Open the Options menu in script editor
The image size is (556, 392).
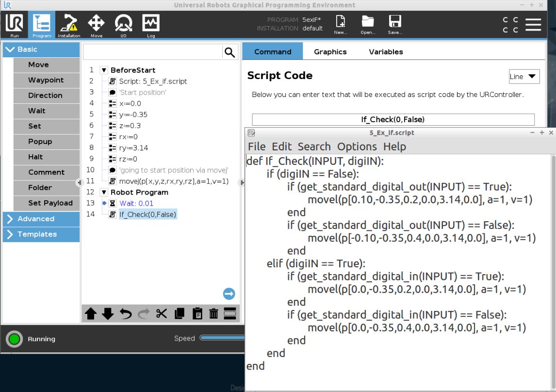357,147
